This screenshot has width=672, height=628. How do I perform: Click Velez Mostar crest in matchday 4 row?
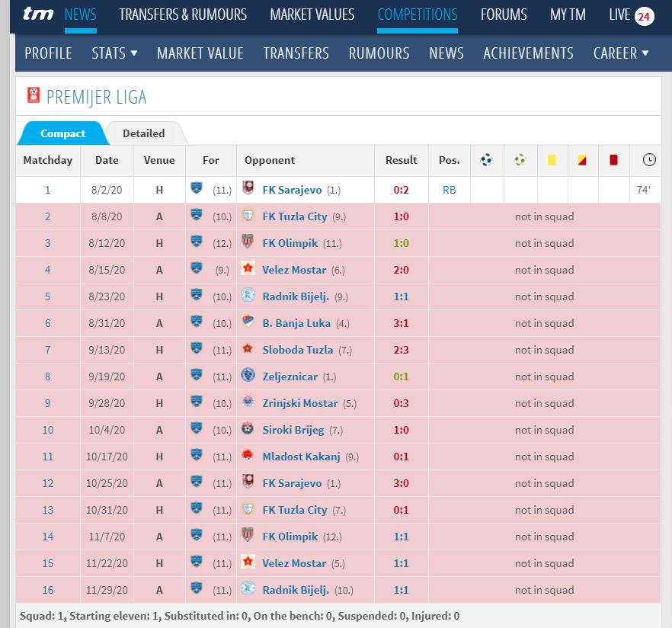pos(248,268)
